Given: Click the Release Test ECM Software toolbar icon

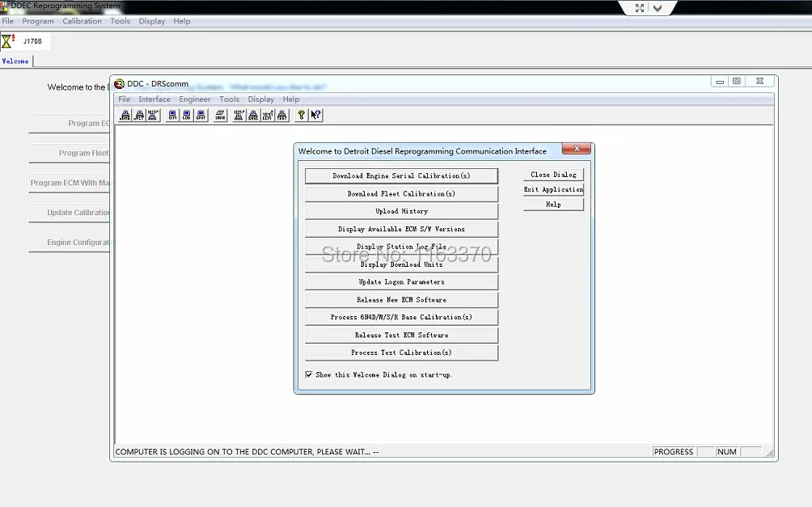Looking at the screenshot, I should 268,115.
